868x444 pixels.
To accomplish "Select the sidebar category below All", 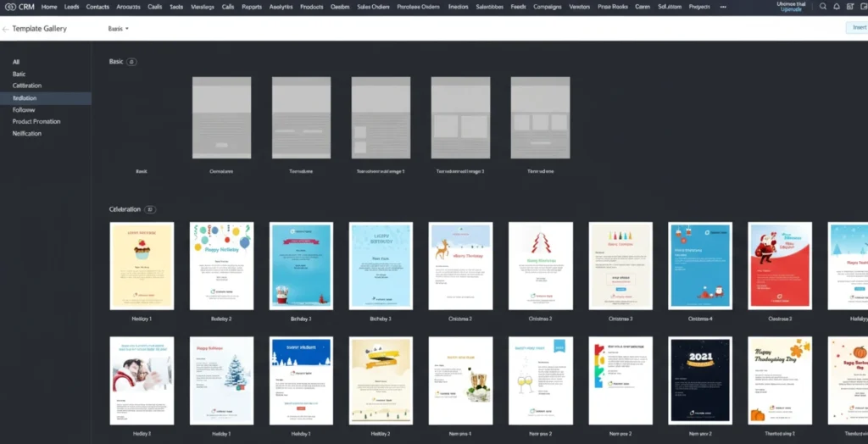I will click(x=19, y=74).
